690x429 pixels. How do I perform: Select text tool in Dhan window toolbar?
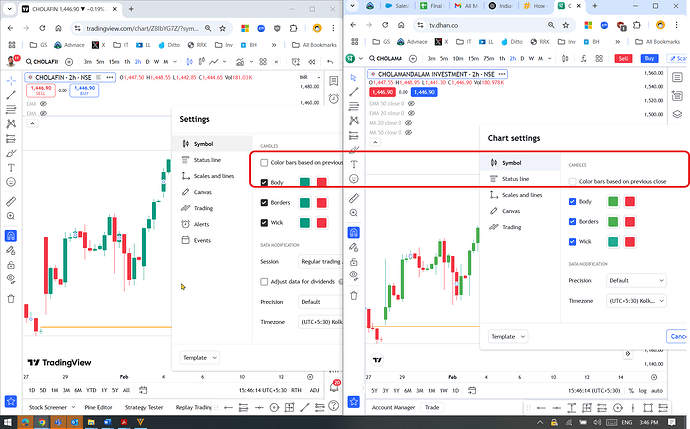click(353, 164)
